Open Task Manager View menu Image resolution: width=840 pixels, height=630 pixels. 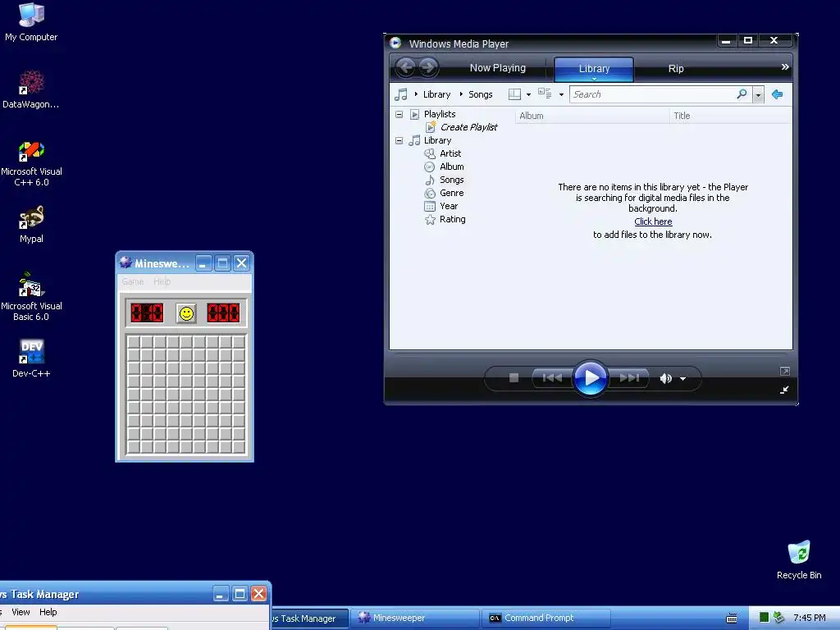coord(21,612)
